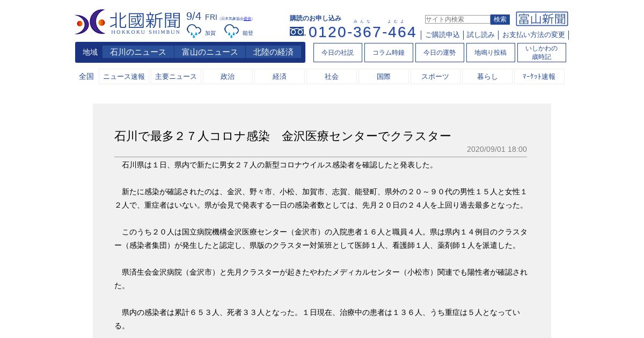This screenshot has height=338, width=644.
Task: Select 石川のニュース tab
Action: [138, 52]
